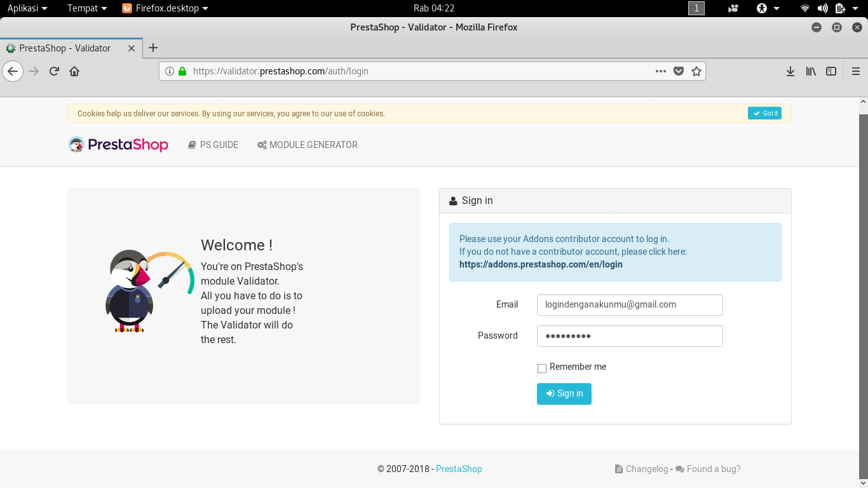Click the Wi-Fi status icon
The image size is (868, 488).
805,8
